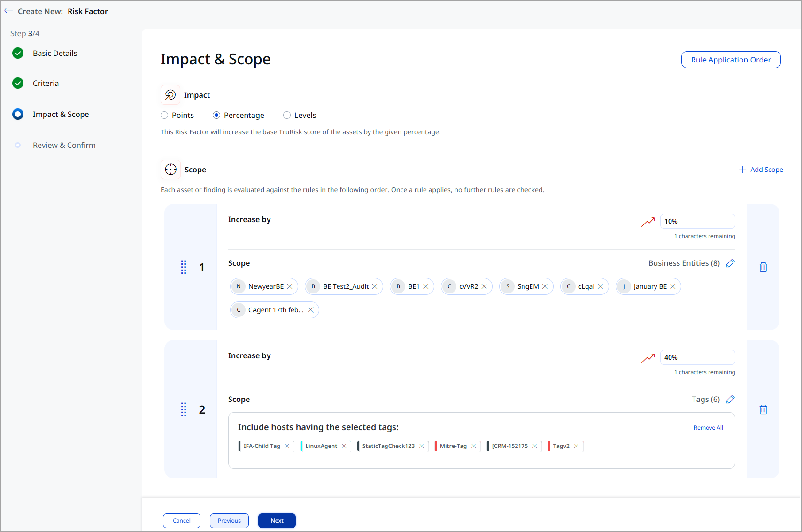Image resolution: width=802 pixels, height=532 pixels.
Task: Click Remove All for selected tags
Action: click(x=708, y=427)
